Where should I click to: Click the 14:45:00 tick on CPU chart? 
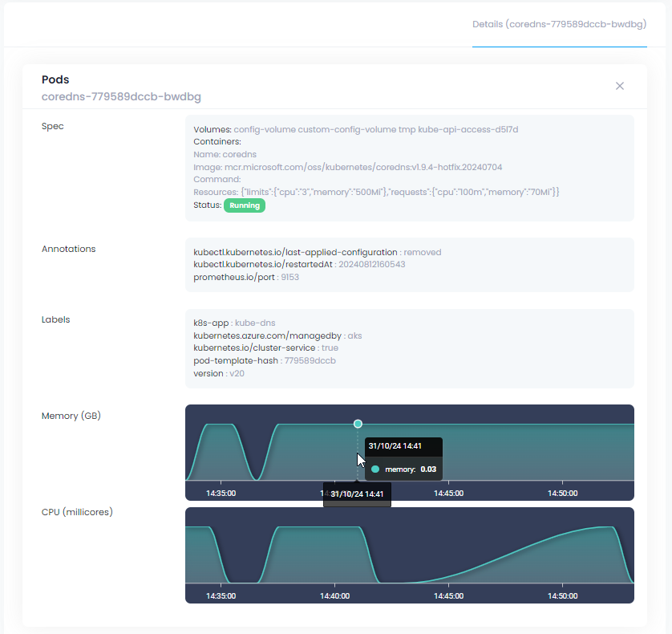point(448,596)
